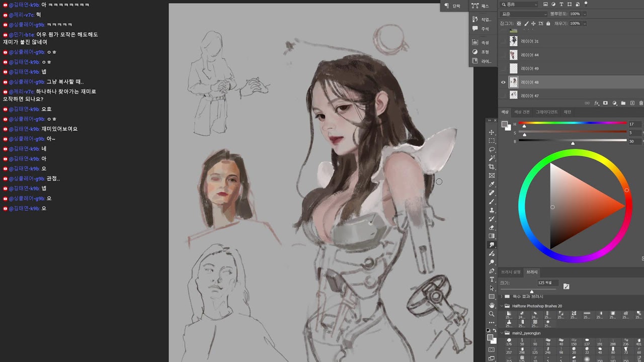Select the Eyedropper tool
644x362 pixels.
pyautogui.click(x=492, y=185)
